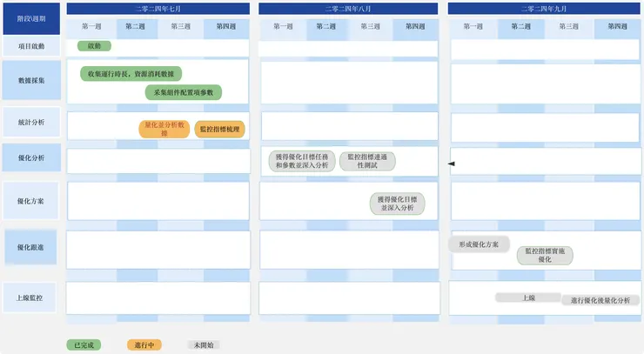Select the 項目啟動 phase row label
The width and height of the screenshot is (644, 354).
(x=31, y=46)
